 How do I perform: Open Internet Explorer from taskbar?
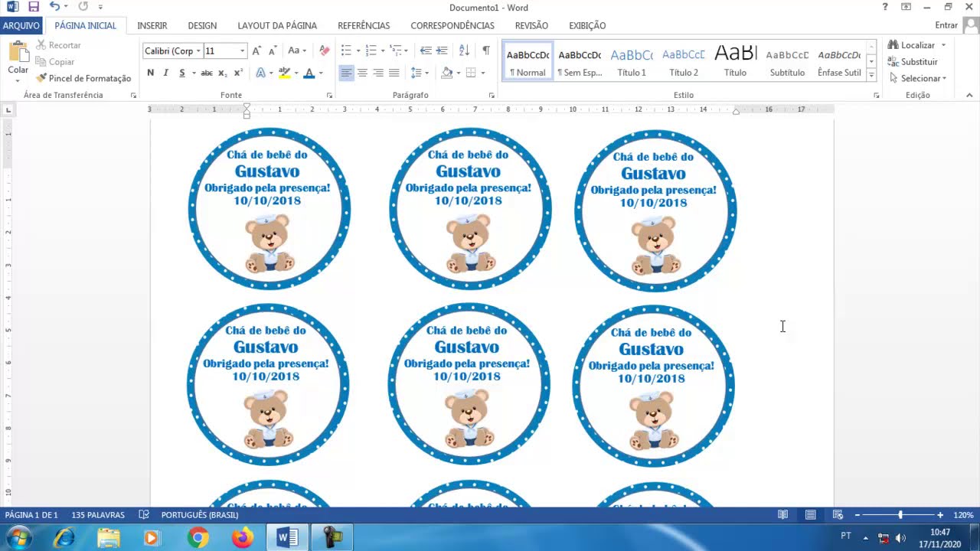[x=64, y=538]
